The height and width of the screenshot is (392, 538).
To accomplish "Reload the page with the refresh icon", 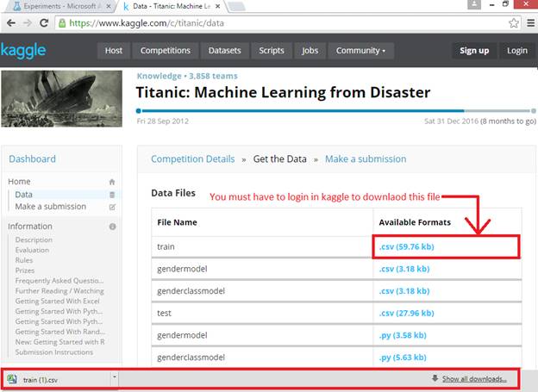I will coord(44,23).
